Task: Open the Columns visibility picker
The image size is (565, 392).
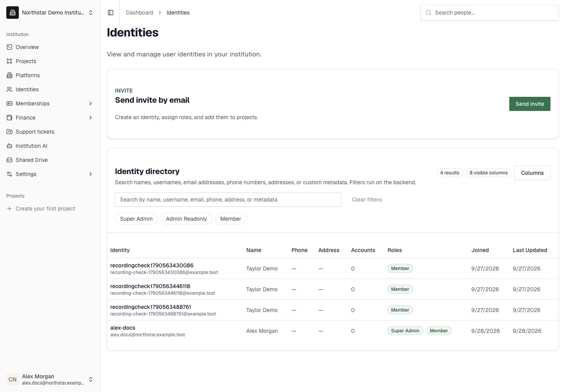Action: 532,173
